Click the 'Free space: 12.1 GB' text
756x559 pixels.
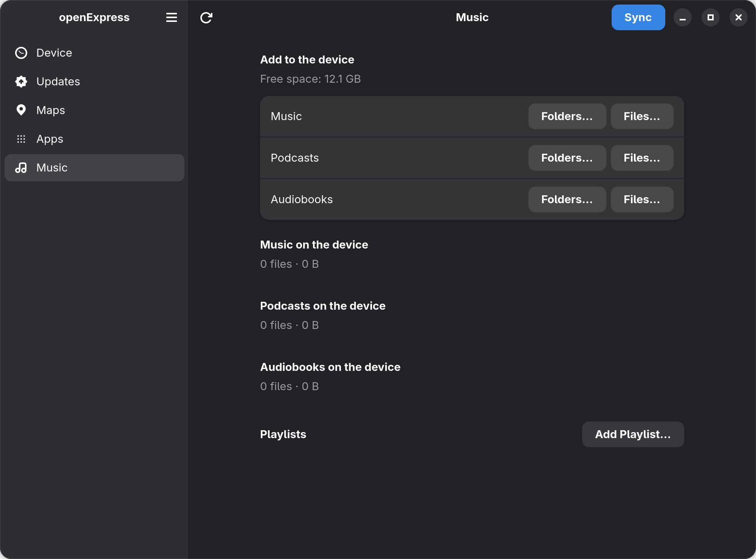click(310, 79)
